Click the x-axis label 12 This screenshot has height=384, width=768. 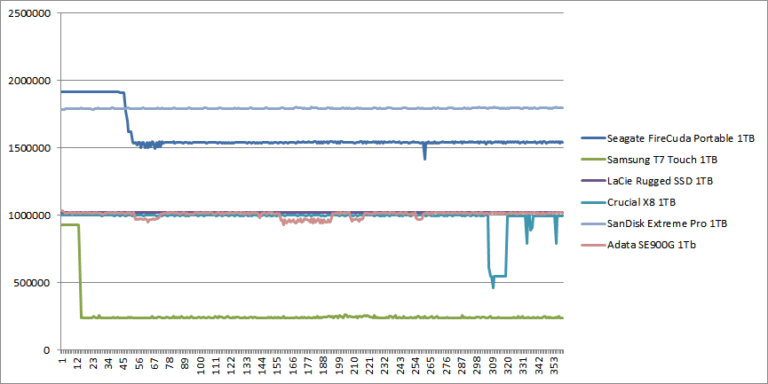pos(77,362)
